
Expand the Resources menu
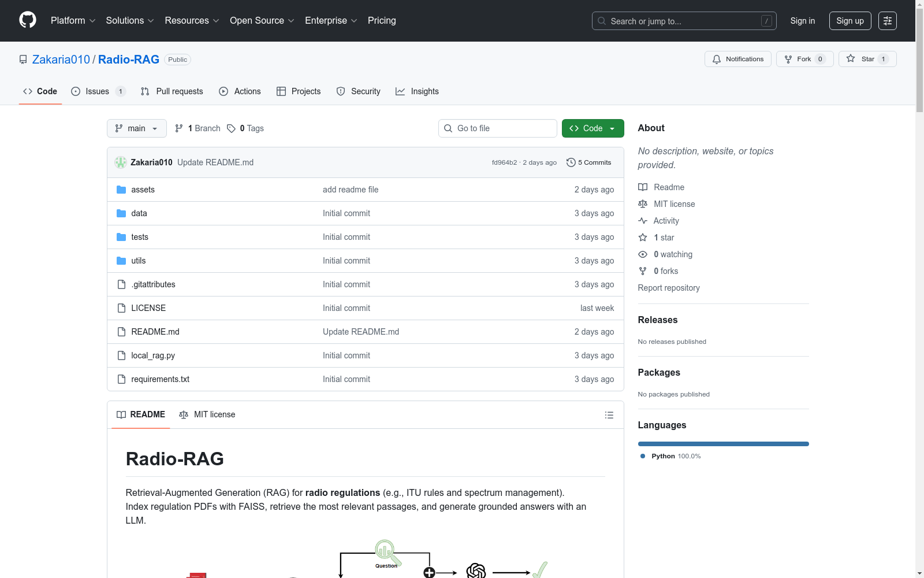tap(192, 21)
